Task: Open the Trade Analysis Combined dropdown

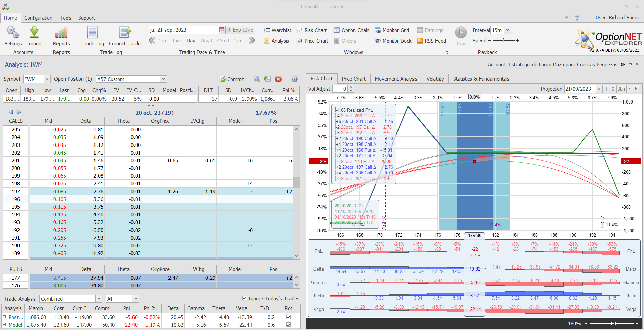Action: (x=99, y=299)
